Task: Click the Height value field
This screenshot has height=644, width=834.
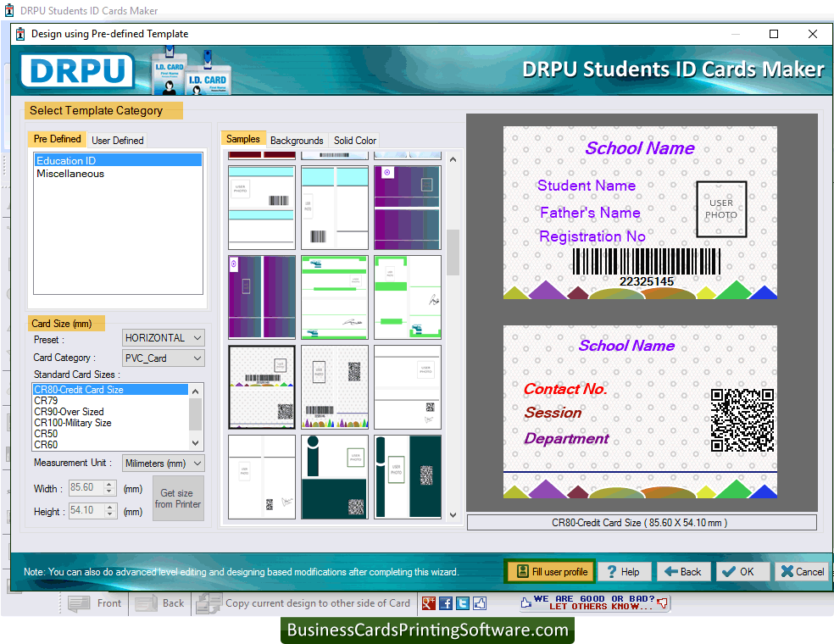Action: coord(86,510)
